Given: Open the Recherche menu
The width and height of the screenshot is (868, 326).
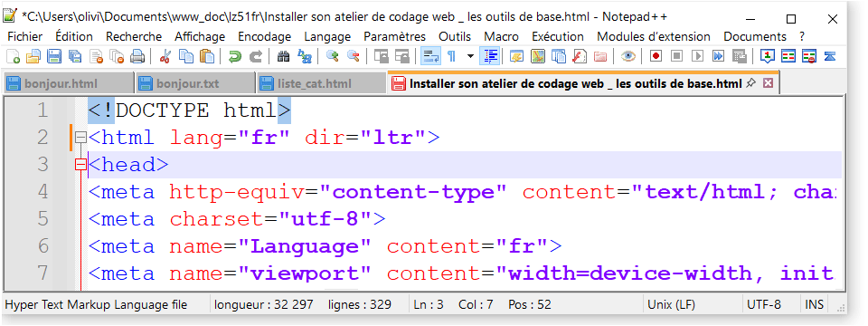Looking at the screenshot, I should 134,36.
